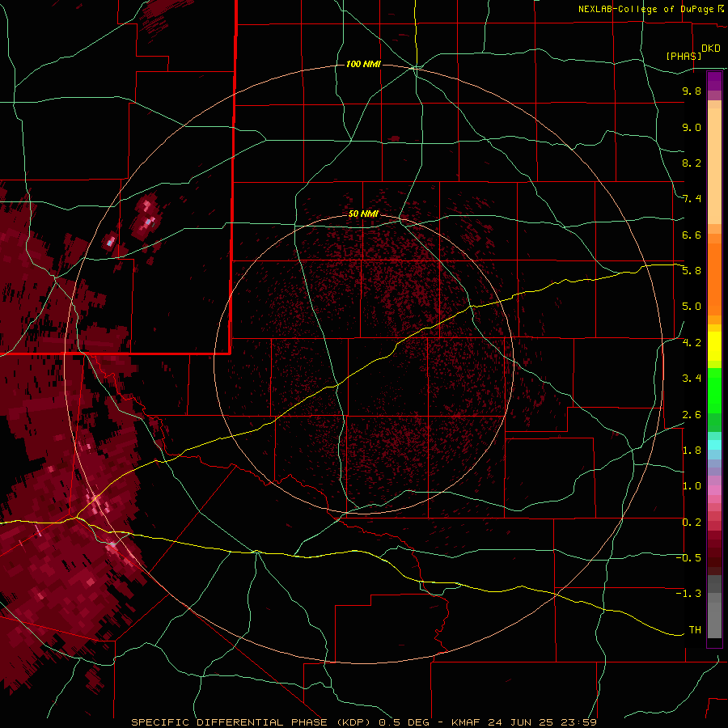The height and width of the screenshot is (728, 728).
Task: Click the 1.8 value on the color scale
Action: click(692, 451)
